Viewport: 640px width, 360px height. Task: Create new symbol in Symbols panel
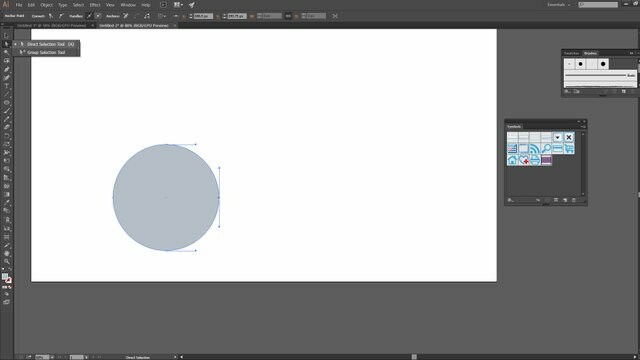[565, 200]
